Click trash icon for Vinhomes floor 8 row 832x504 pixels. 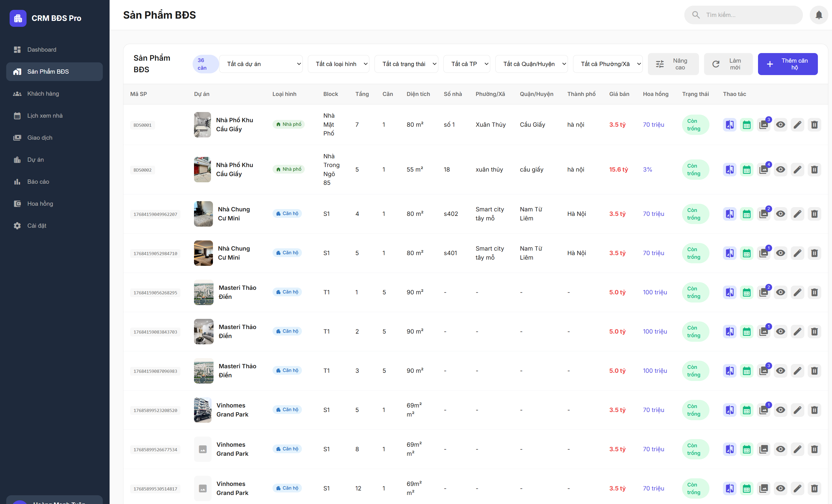814,449
